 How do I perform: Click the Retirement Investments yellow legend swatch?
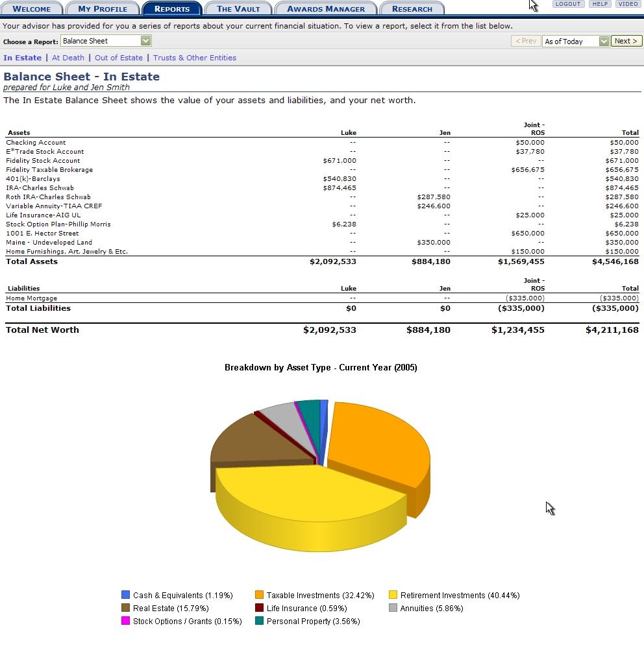[x=393, y=595]
